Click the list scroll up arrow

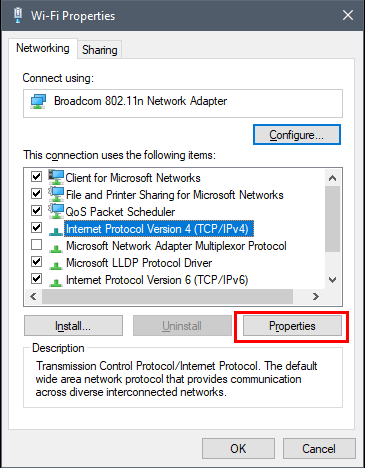[x=332, y=178]
